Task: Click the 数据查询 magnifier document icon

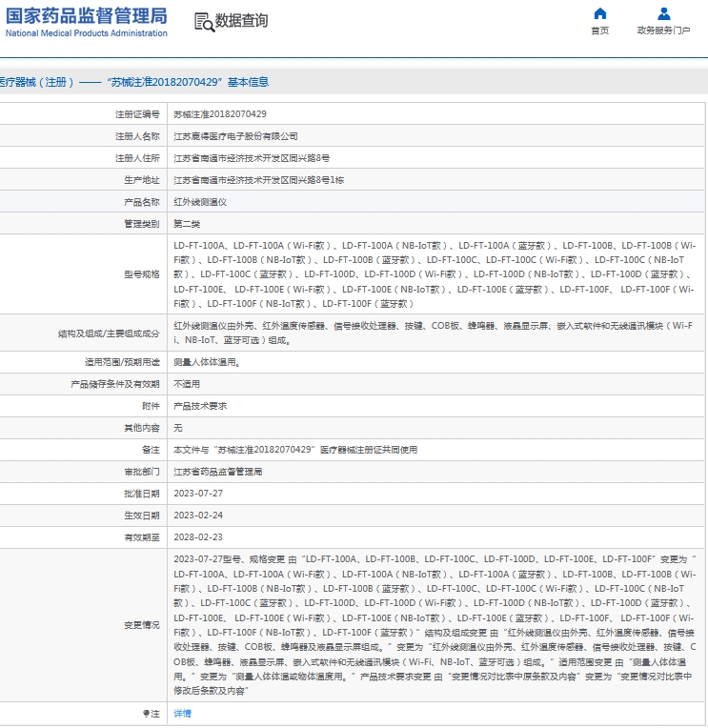Action: click(203, 22)
